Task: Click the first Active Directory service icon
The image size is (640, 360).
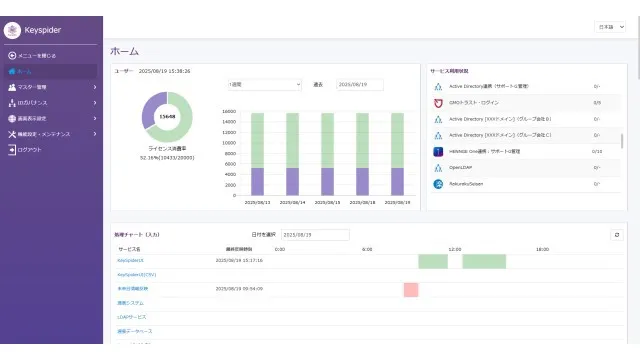Action: pos(438,87)
